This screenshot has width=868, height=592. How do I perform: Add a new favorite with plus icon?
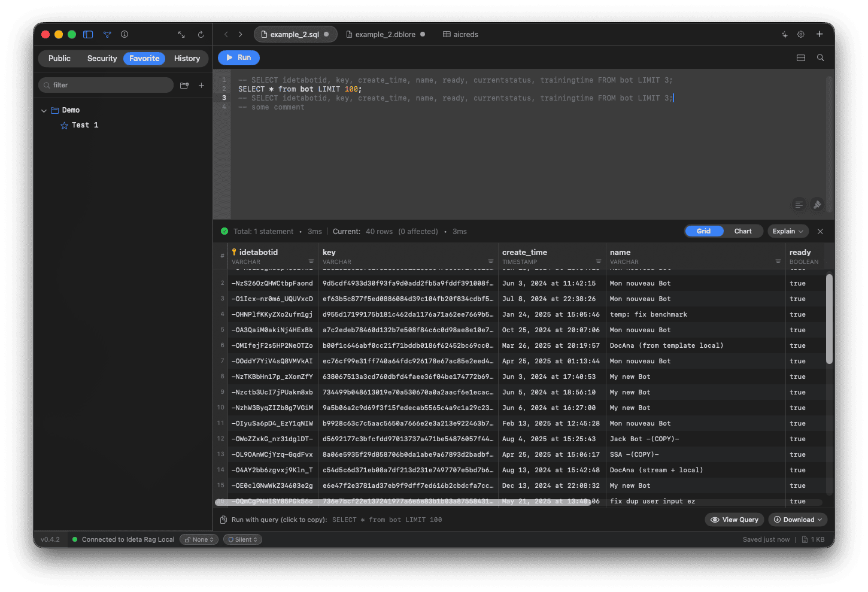pyautogui.click(x=202, y=85)
